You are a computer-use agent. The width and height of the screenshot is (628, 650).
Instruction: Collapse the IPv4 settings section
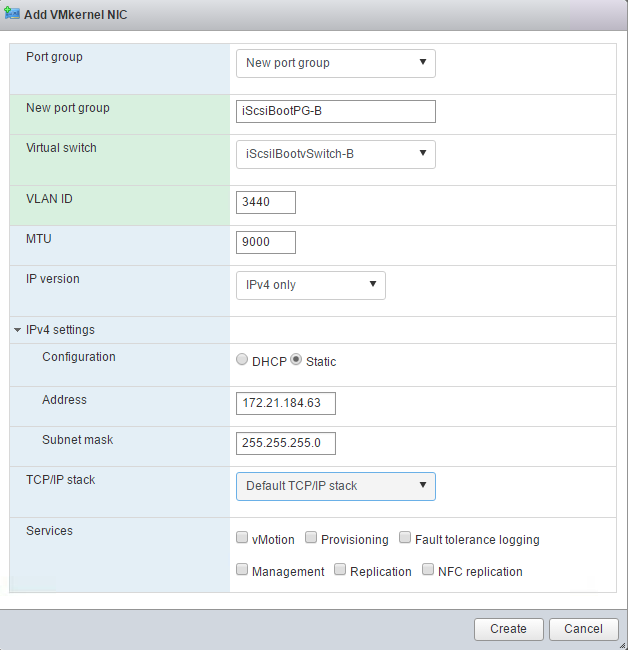point(18,330)
